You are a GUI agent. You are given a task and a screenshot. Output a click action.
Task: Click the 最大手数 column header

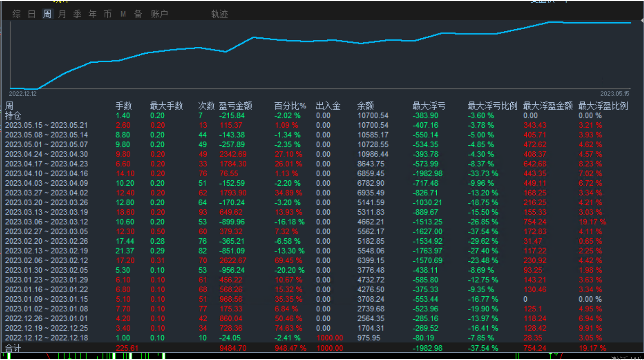click(166, 106)
